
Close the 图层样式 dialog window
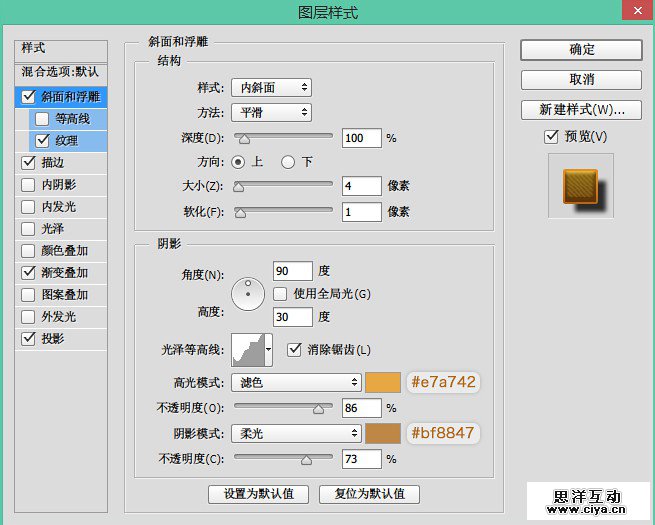point(631,12)
